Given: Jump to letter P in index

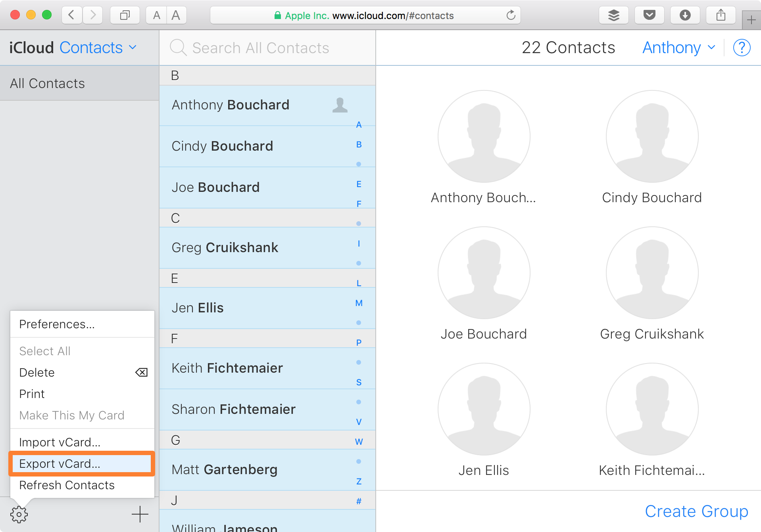Looking at the screenshot, I should pos(359,343).
